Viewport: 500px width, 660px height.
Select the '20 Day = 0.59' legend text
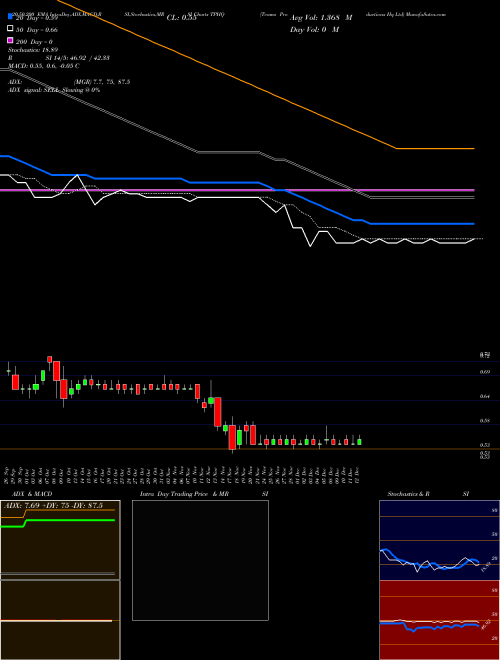(x=37, y=19)
